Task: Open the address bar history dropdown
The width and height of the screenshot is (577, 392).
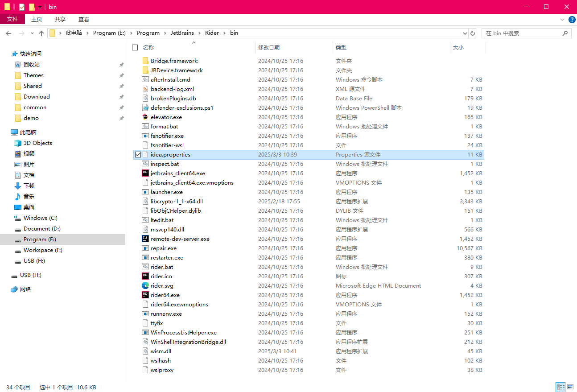Action: pos(464,33)
